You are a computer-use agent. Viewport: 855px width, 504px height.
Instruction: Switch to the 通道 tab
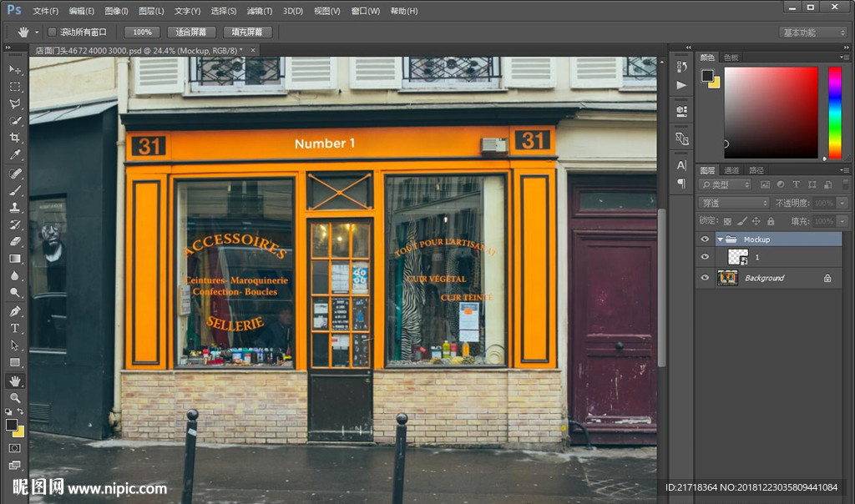point(731,170)
